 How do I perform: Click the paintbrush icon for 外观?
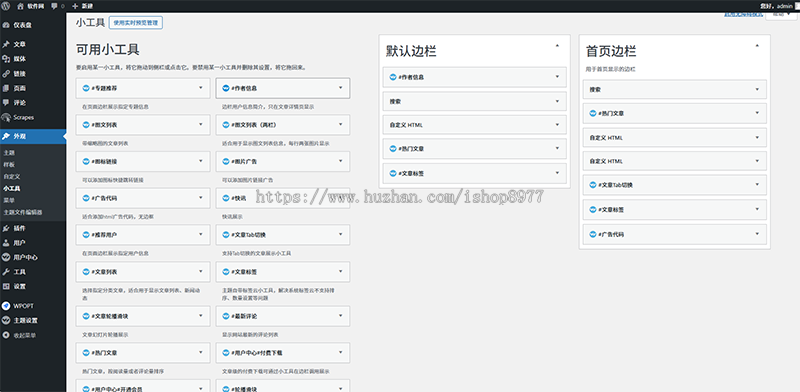(x=6, y=136)
